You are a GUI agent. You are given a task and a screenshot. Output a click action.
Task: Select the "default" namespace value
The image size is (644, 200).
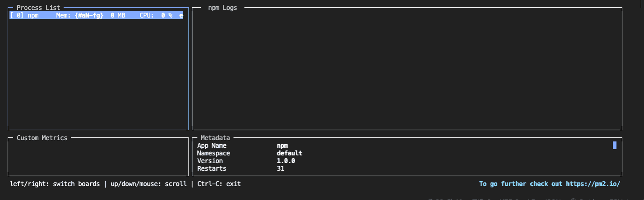click(x=289, y=153)
